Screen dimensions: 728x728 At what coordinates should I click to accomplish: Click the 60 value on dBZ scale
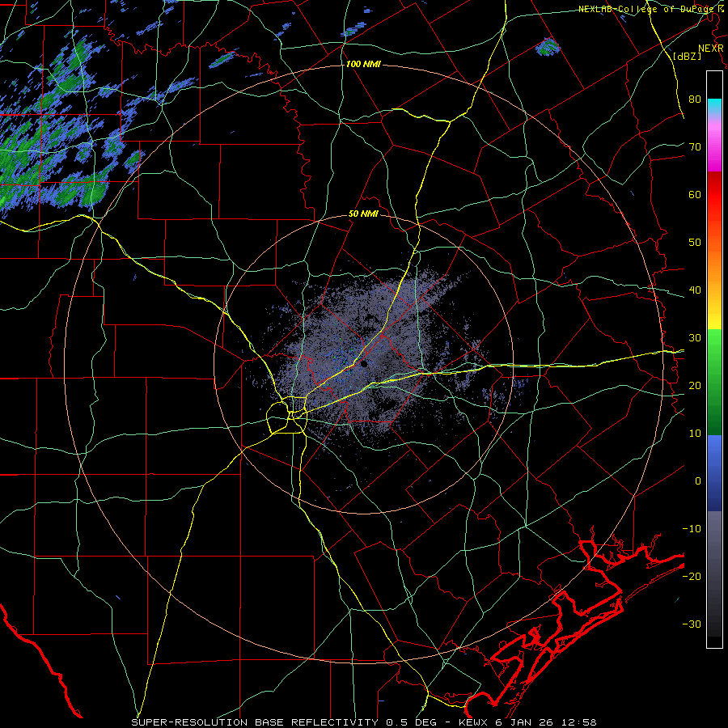coord(695,195)
